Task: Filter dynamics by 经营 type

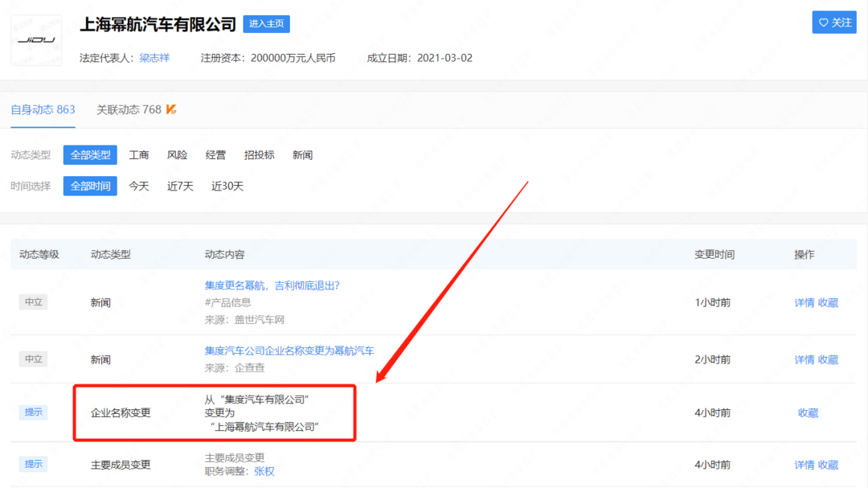Action: (x=215, y=155)
